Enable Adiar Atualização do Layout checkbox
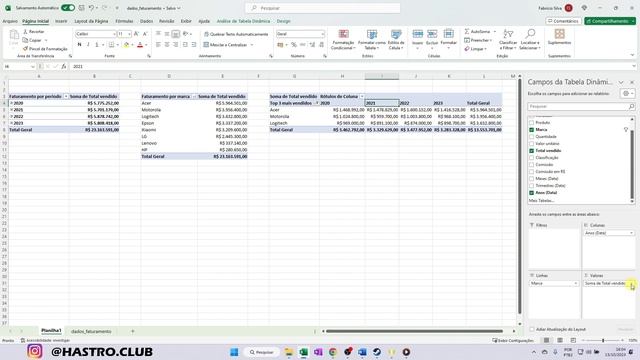 pyautogui.click(x=531, y=329)
